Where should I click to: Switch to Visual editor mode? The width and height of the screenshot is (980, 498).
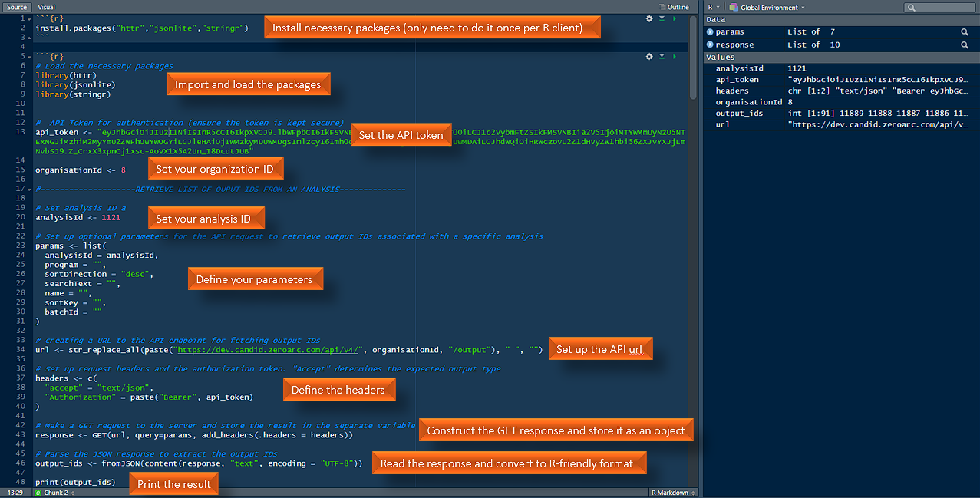46,7
